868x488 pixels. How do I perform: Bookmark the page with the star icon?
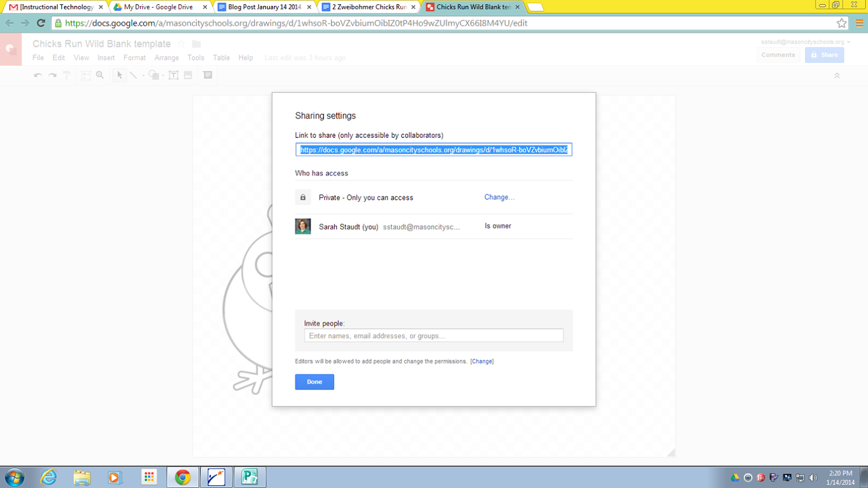841,23
